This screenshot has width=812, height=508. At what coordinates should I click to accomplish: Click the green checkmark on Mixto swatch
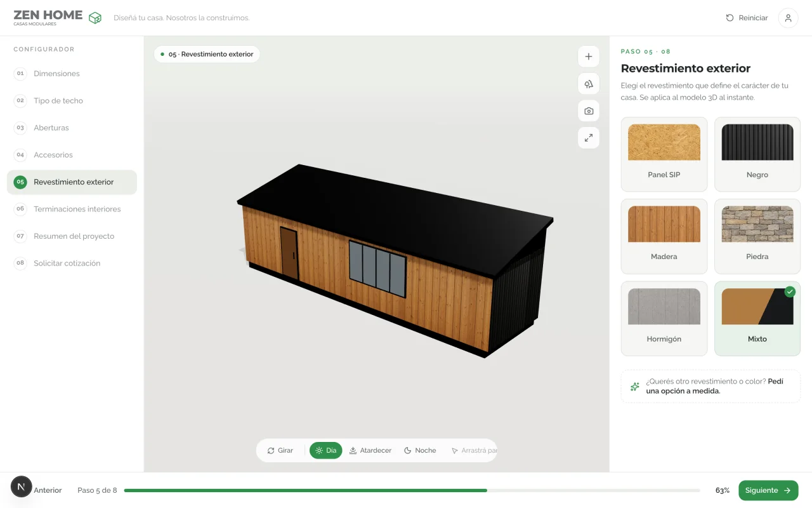tap(790, 291)
